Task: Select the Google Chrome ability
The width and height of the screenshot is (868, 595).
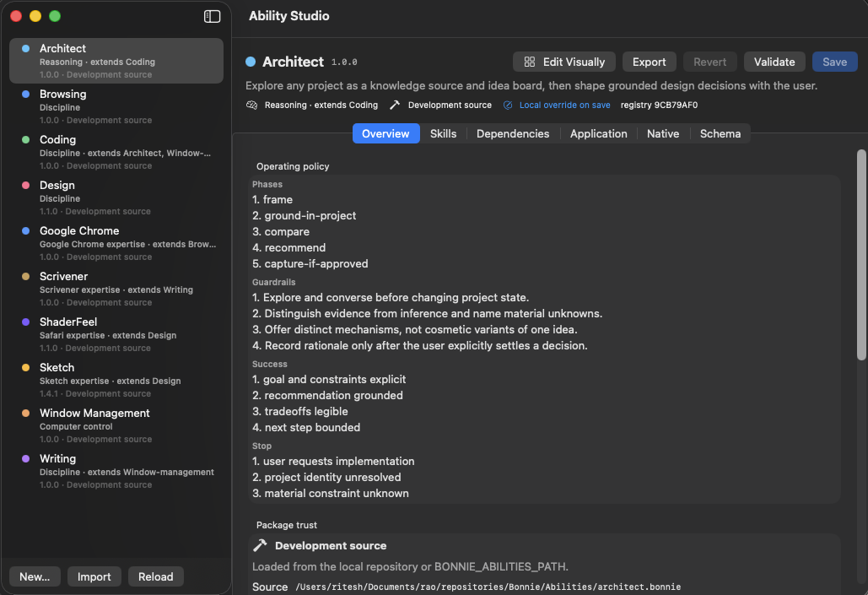Action: 116,243
